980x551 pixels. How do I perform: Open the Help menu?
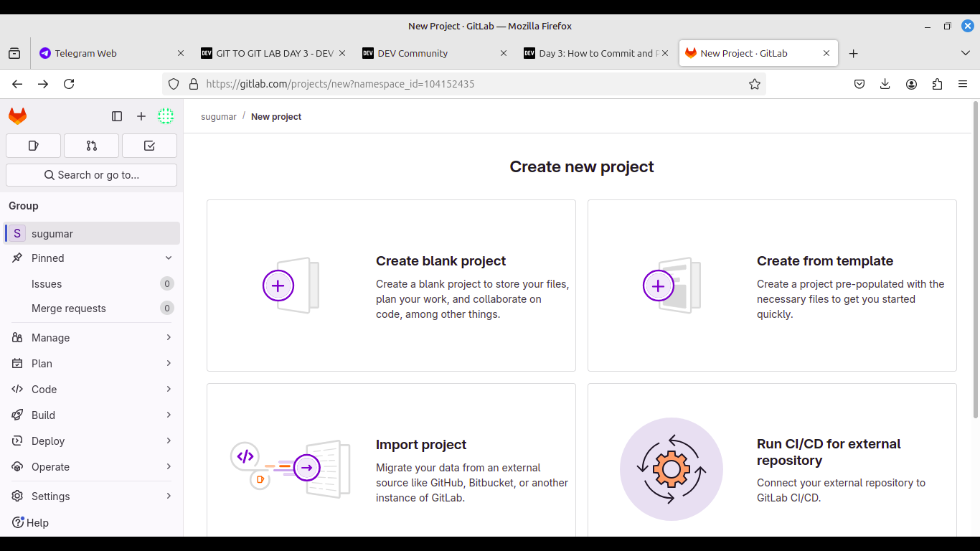point(30,523)
